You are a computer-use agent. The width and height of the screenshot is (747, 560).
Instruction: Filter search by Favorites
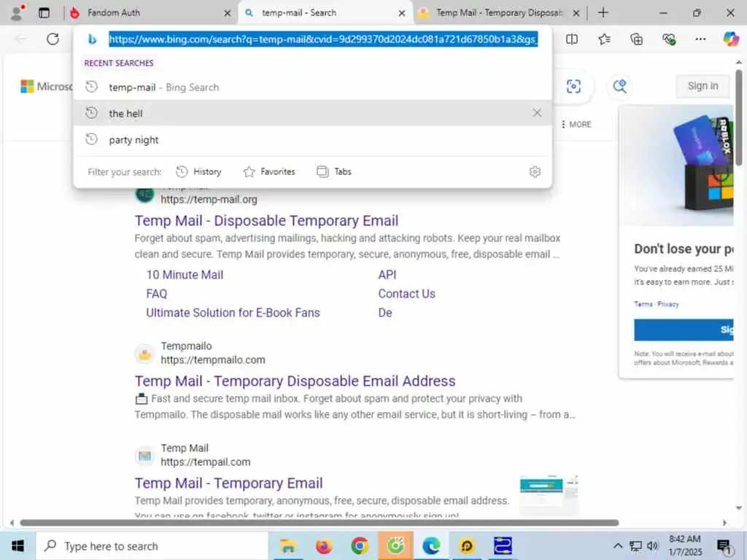(x=269, y=172)
